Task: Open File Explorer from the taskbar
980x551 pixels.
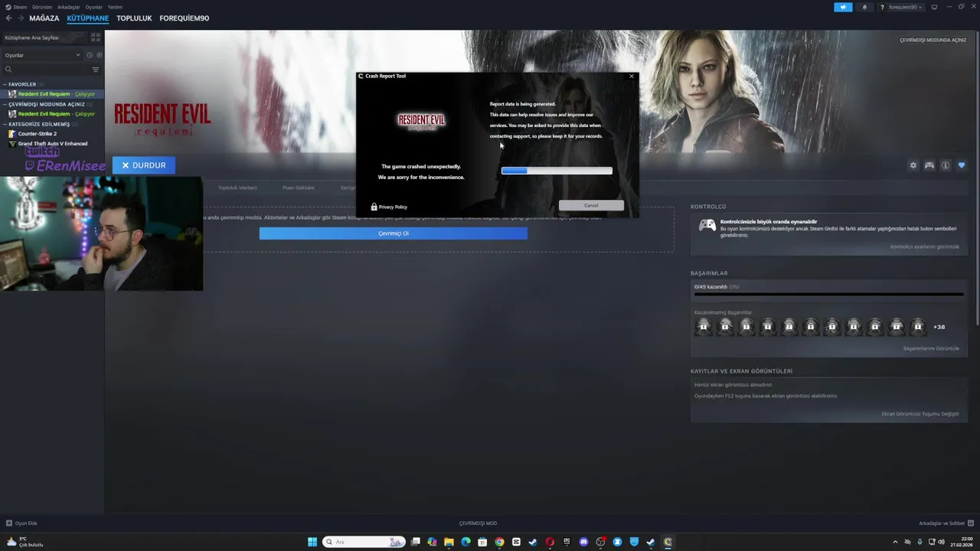Action: [x=449, y=542]
